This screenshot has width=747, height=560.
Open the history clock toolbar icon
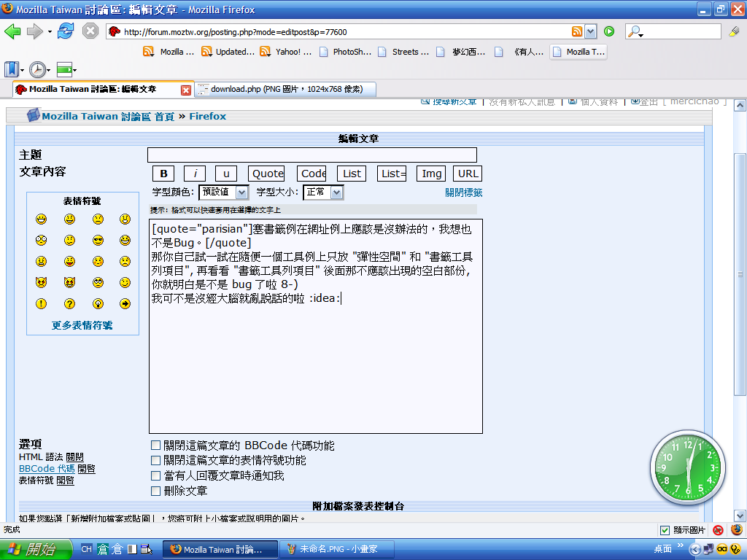(x=36, y=70)
